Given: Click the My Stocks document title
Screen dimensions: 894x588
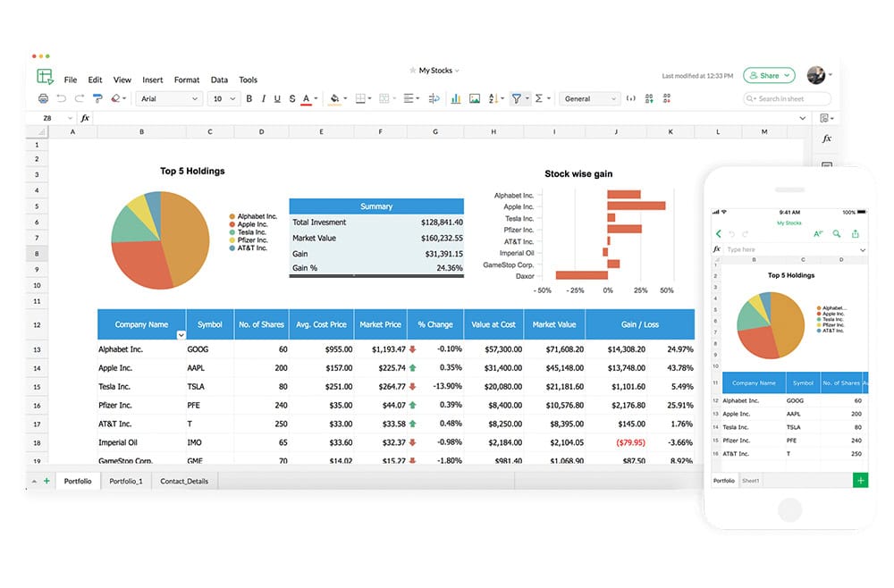Looking at the screenshot, I should (x=435, y=71).
